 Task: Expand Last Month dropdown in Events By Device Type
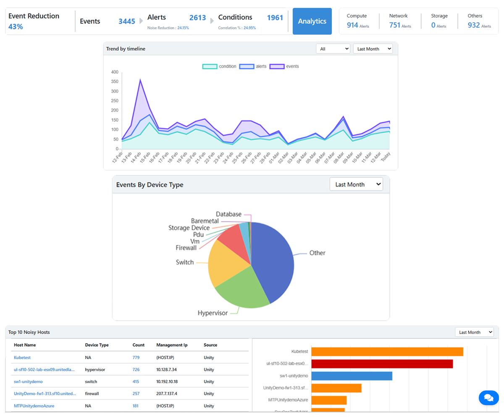tap(356, 184)
